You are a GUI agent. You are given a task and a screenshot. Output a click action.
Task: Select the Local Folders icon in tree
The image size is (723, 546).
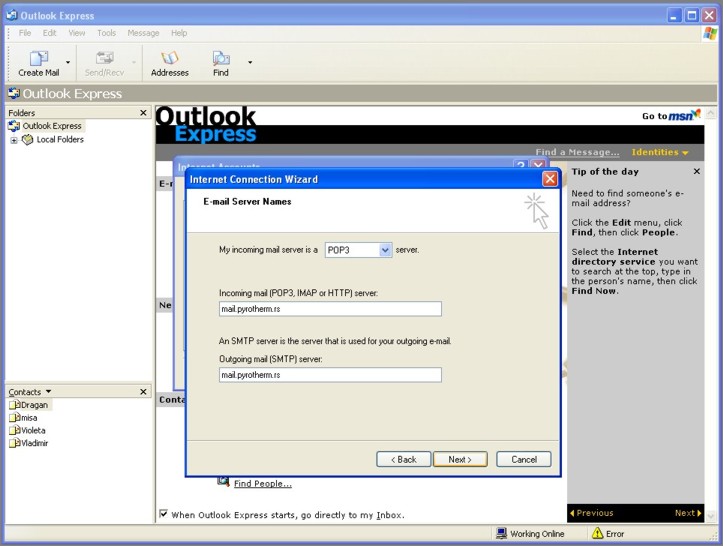28,140
